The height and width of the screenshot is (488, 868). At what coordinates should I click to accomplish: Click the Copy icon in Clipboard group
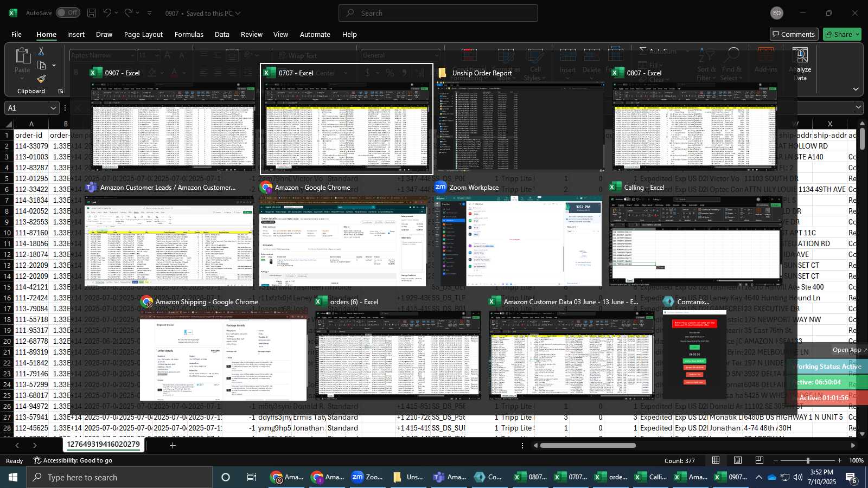pos(41,65)
